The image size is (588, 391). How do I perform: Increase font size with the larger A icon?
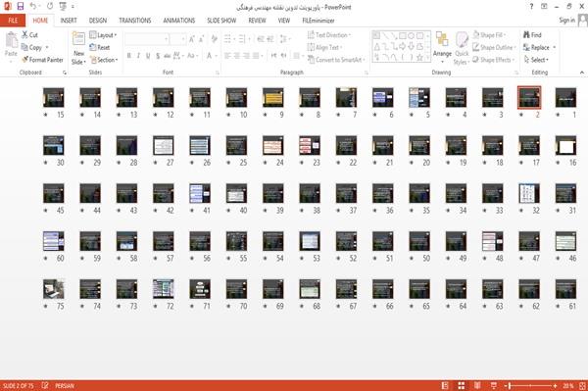point(192,38)
